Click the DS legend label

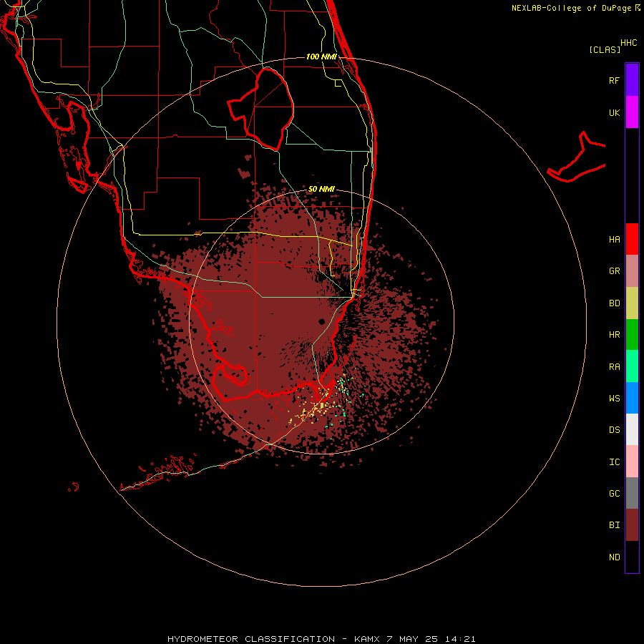614,430
